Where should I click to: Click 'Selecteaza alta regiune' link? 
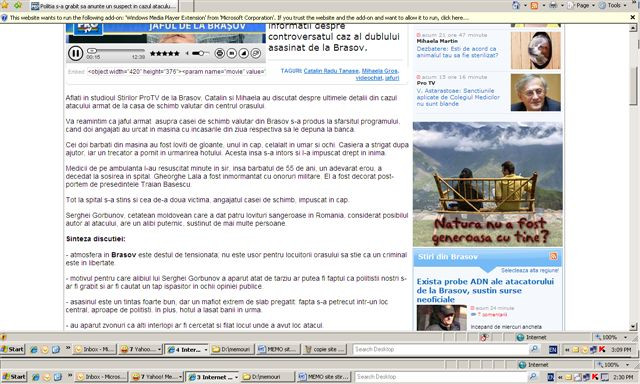pyautogui.click(x=530, y=270)
